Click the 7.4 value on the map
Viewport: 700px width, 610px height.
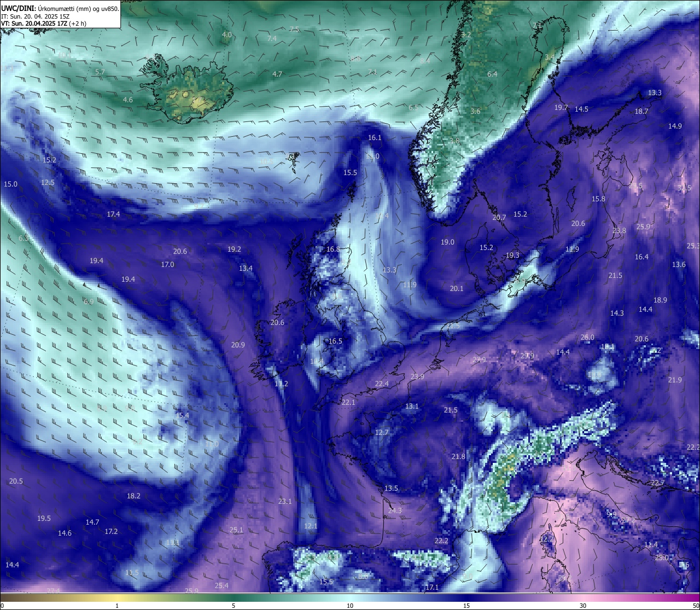coord(272,38)
